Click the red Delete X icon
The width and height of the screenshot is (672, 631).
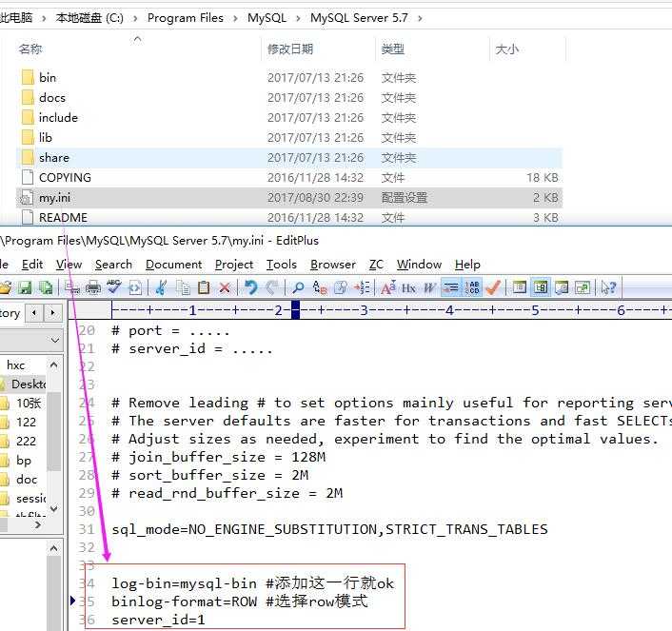(225, 287)
